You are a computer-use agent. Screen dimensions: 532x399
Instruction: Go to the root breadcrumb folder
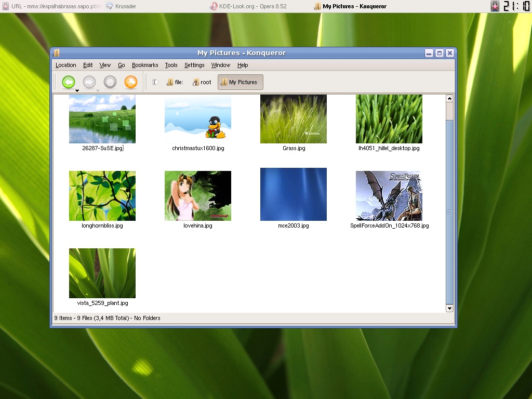(202, 82)
